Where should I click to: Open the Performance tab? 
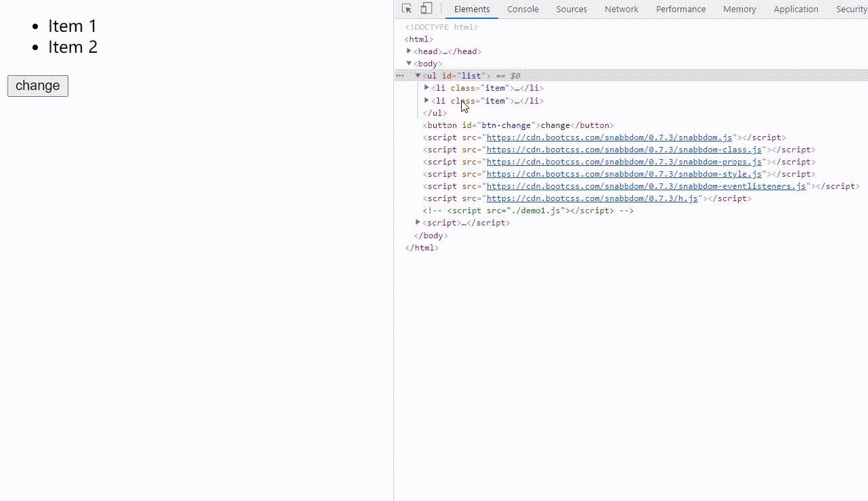tap(680, 9)
